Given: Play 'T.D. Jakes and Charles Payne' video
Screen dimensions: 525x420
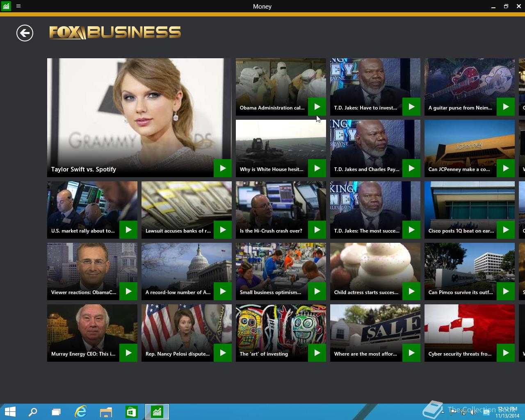Looking at the screenshot, I should point(411,168).
